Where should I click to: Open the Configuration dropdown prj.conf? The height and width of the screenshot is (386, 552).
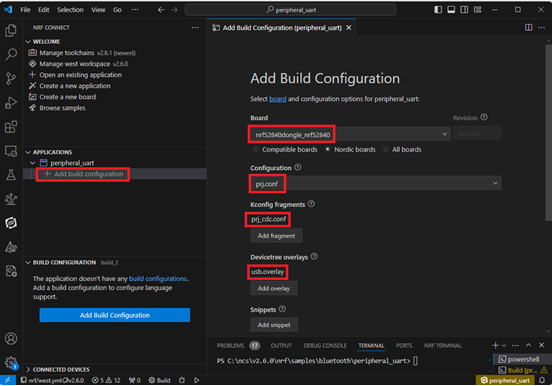(x=376, y=183)
